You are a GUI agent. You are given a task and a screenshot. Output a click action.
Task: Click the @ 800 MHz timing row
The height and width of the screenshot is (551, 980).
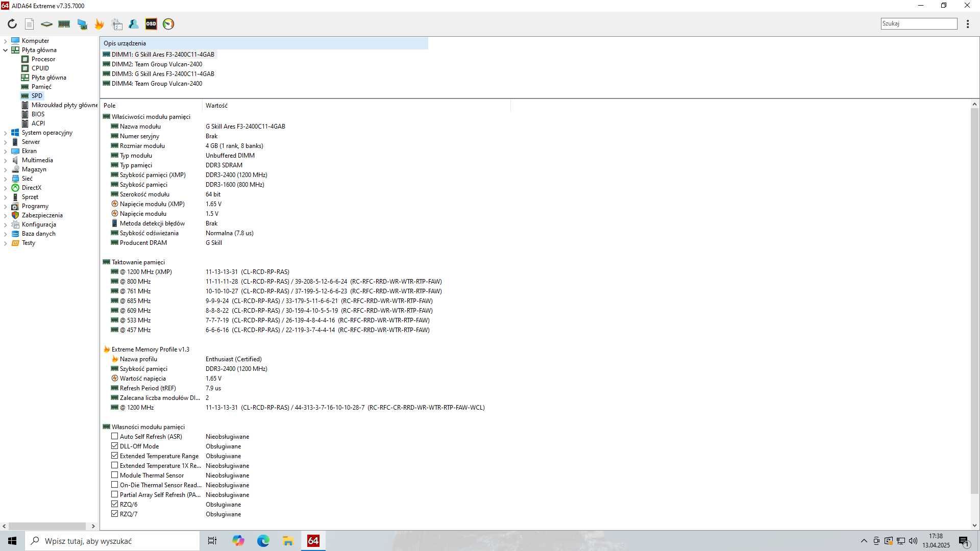(305, 282)
